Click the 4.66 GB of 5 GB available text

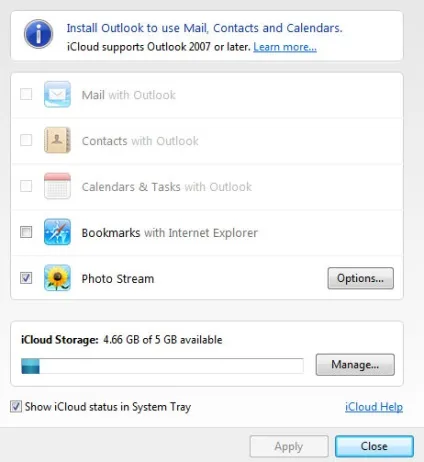tap(163, 340)
